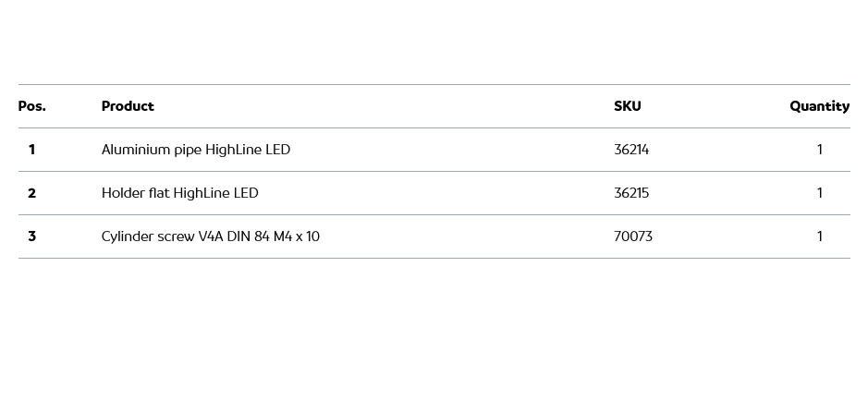
Task: Select position number 3
Action: point(31,236)
